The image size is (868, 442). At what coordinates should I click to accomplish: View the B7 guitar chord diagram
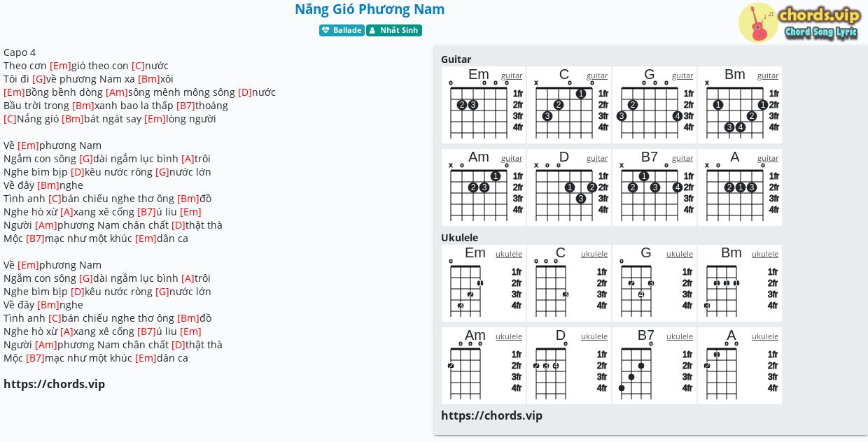coord(654,187)
